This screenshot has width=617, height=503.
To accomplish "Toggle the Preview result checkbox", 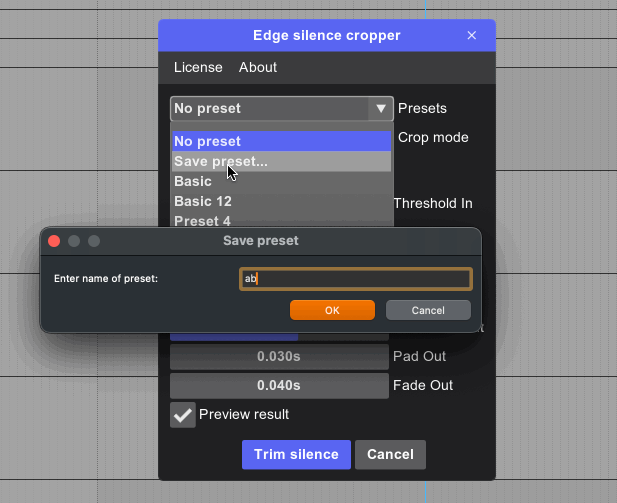I will tap(183, 415).
